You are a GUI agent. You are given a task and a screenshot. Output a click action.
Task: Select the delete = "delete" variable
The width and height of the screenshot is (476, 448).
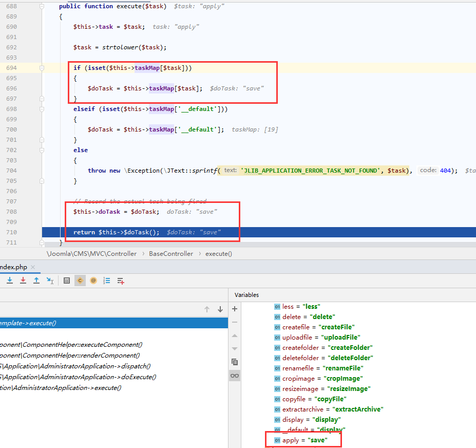pos(304,317)
